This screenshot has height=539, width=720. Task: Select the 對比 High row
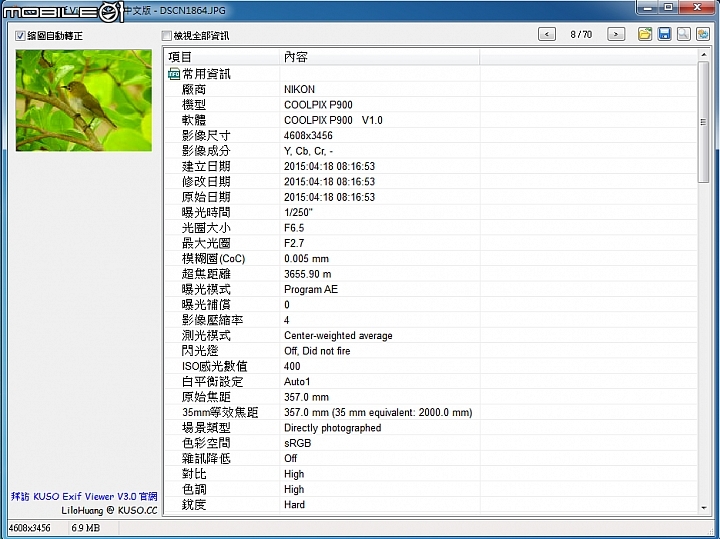[431, 474]
